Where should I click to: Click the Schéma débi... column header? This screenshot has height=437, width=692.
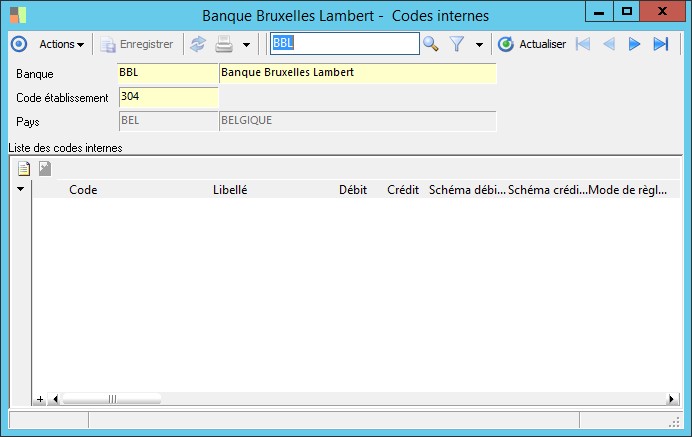[467, 190]
